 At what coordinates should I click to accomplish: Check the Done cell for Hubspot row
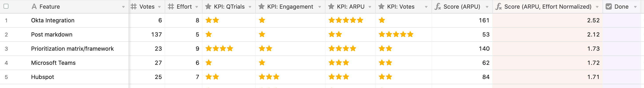[x=622, y=77]
